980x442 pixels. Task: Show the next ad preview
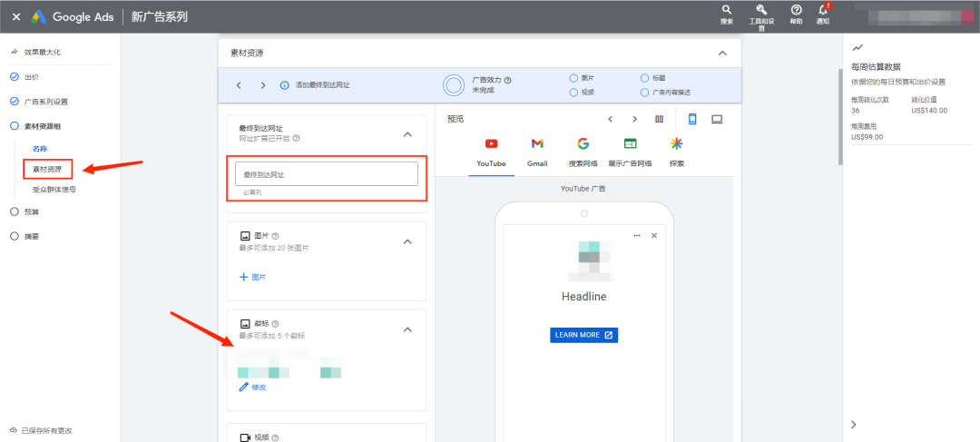point(634,119)
